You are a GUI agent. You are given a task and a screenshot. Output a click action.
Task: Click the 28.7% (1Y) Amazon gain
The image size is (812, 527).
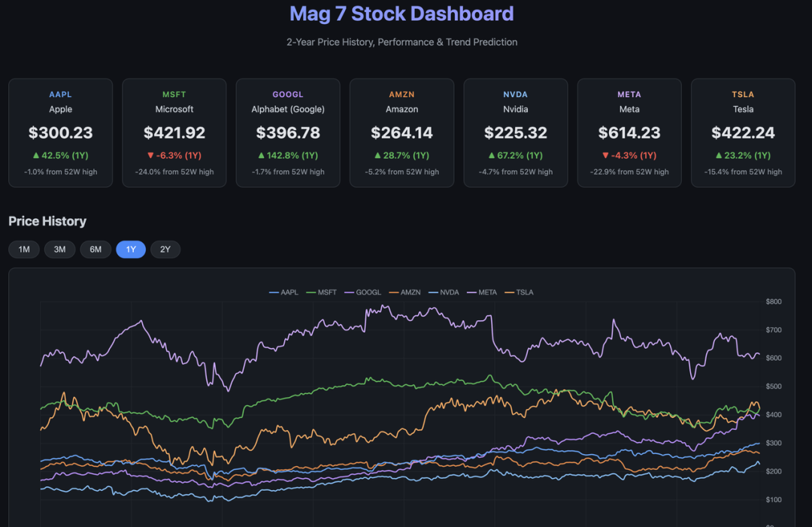pos(401,156)
